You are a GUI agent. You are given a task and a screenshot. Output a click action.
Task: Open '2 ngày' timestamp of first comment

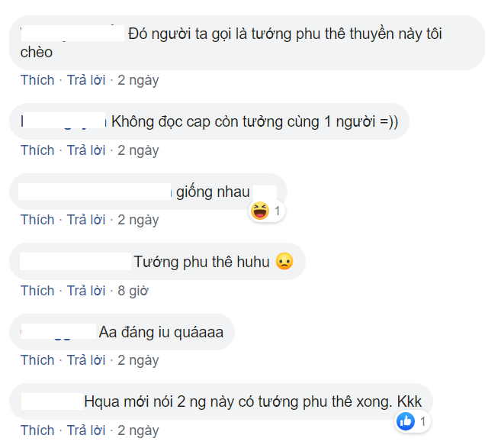point(138,80)
